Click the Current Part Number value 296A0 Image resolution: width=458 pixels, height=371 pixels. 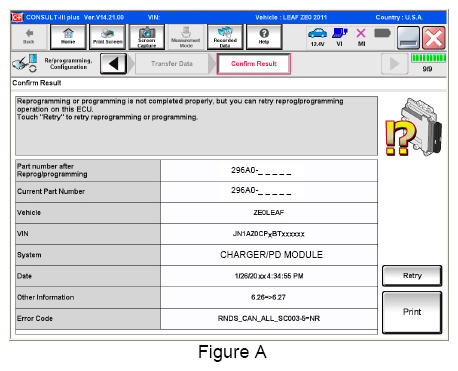[261, 191]
